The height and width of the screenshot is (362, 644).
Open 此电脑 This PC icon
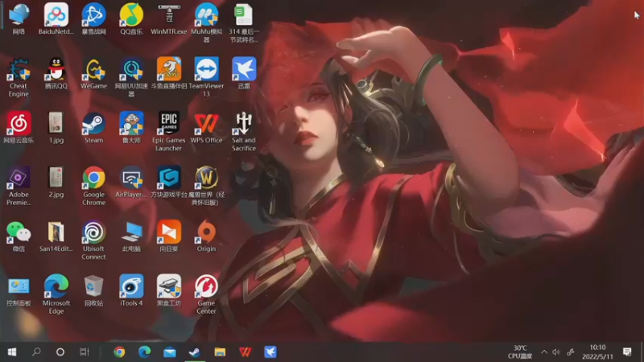pos(131,236)
